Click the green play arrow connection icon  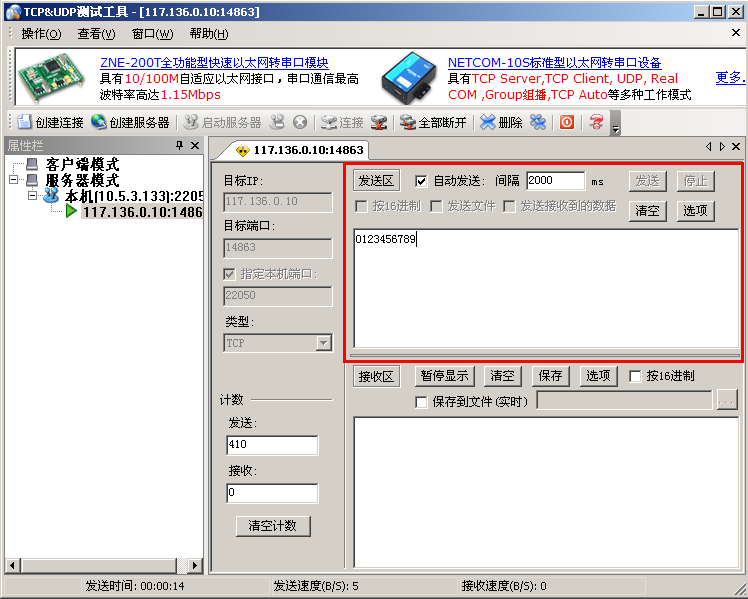(72, 211)
